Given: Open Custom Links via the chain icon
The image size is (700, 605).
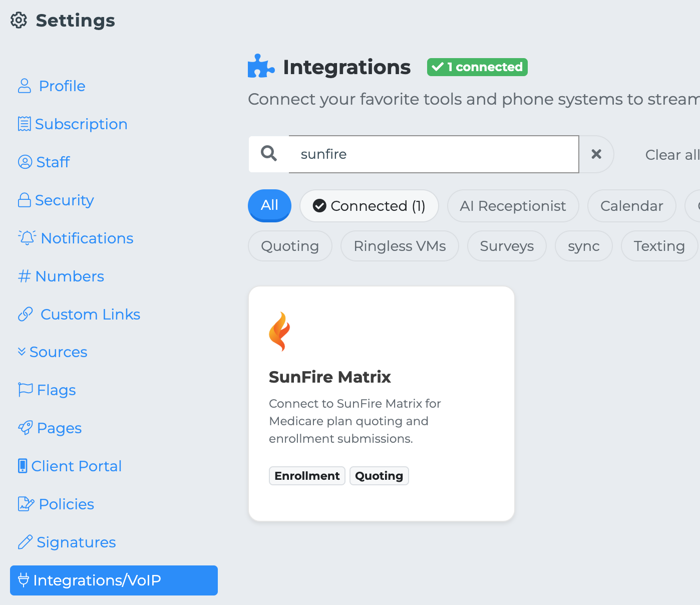Looking at the screenshot, I should pos(26,314).
